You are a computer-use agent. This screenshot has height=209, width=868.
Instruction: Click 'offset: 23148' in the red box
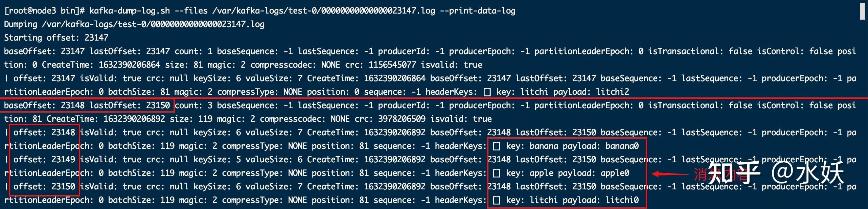[44, 132]
